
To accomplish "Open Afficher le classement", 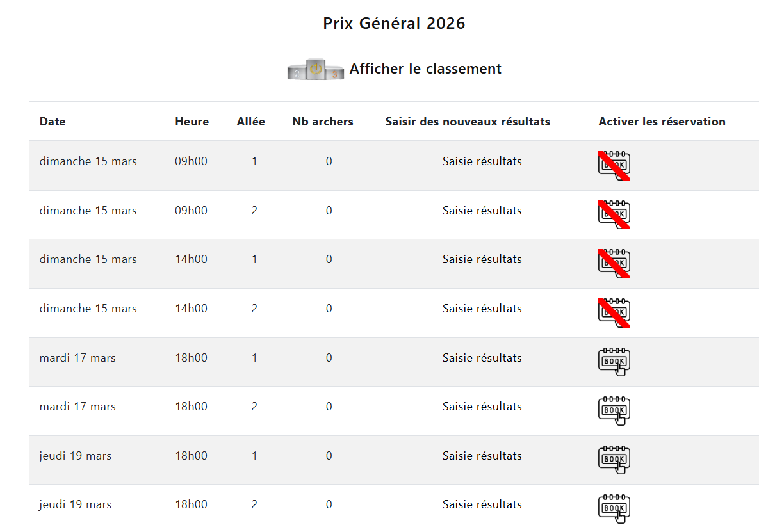I will [x=425, y=69].
